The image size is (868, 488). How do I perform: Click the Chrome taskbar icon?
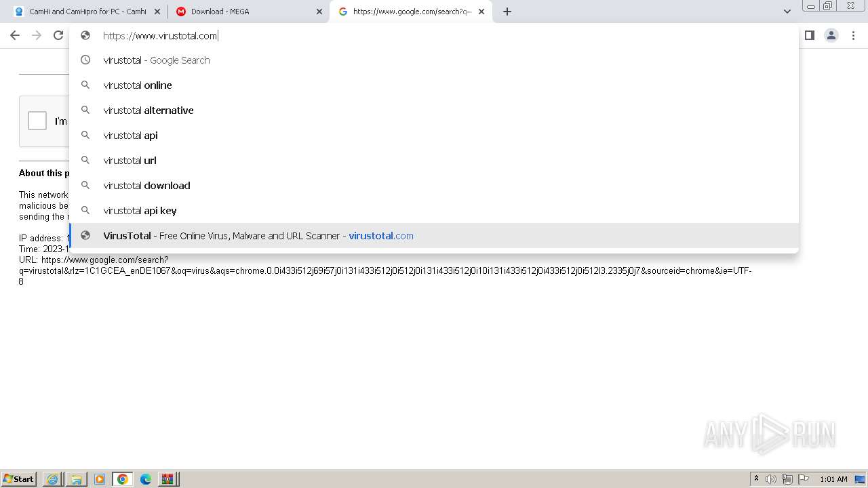[122, 479]
